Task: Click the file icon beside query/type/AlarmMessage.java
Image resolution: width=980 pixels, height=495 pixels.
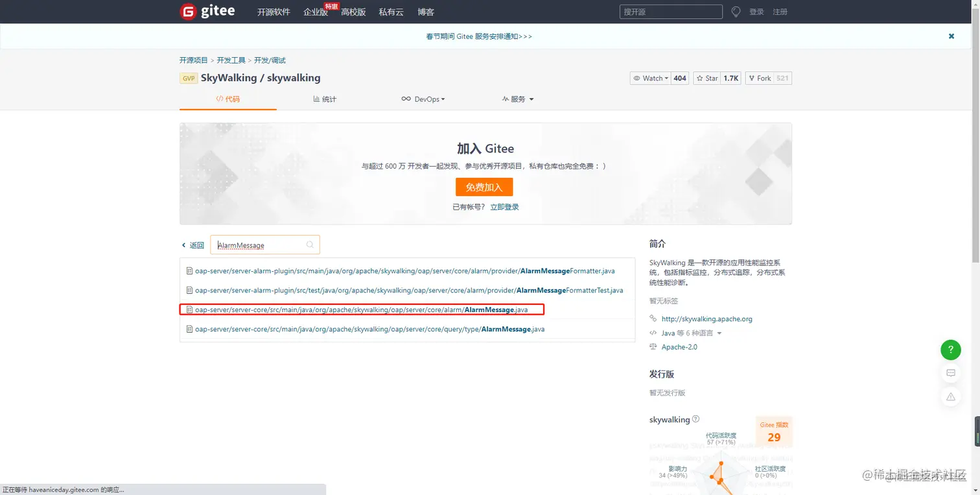Action: click(189, 329)
